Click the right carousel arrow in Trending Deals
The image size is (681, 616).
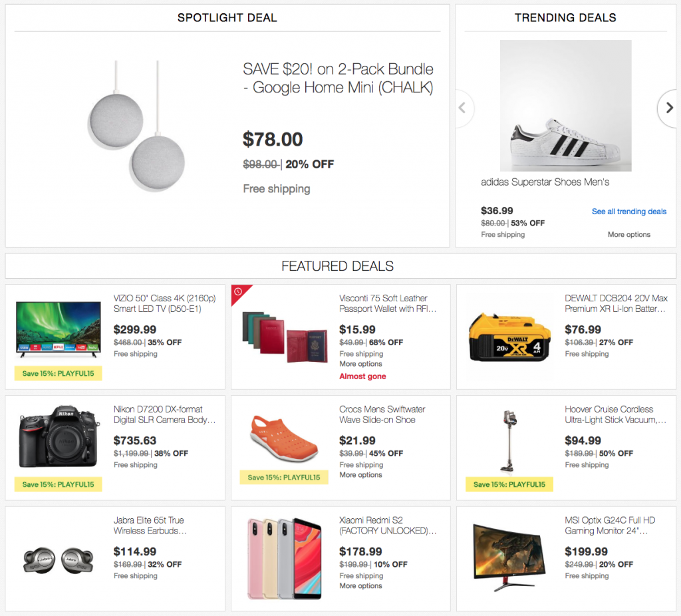(x=668, y=108)
